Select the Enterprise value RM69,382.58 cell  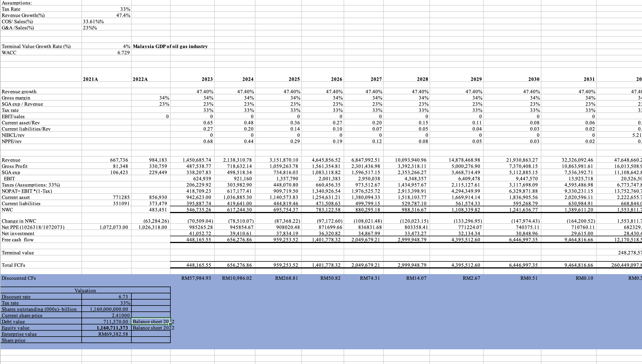coord(113,334)
